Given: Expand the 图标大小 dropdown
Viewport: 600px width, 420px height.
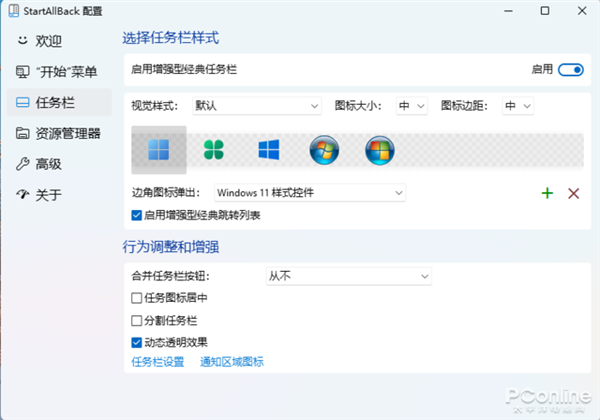Looking at the screenshot, I should pos(412,105).
